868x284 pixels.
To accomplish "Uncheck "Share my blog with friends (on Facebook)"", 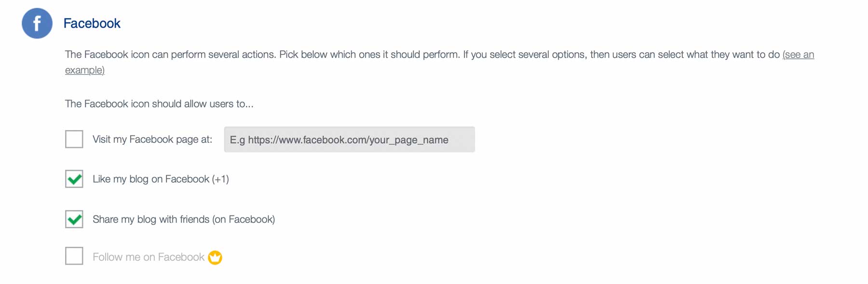I will pyautogui.click(x=74, y=219).
